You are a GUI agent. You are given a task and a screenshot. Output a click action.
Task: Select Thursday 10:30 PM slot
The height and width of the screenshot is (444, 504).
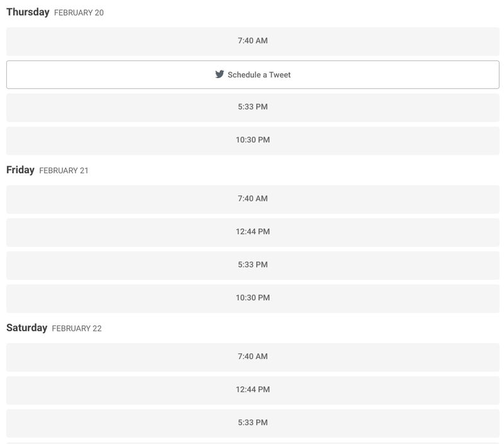(253, 140)
